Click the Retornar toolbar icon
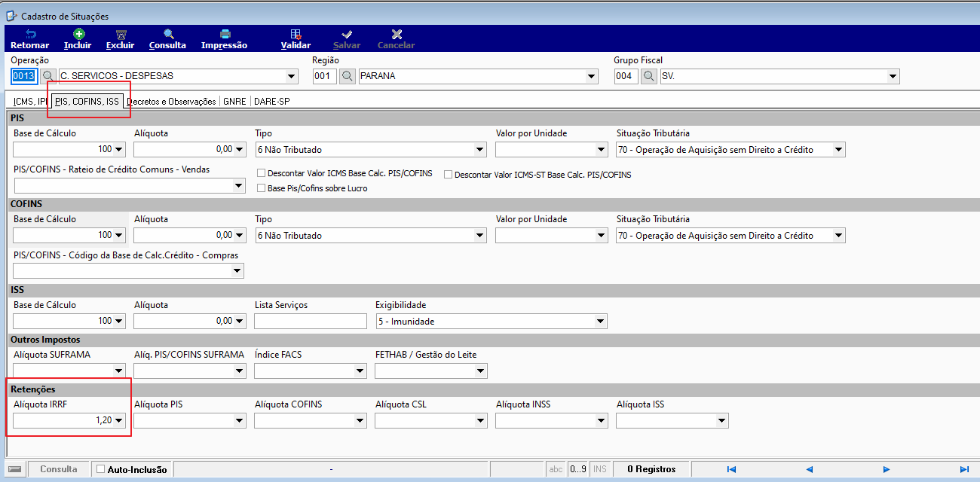 coord(30,34)
